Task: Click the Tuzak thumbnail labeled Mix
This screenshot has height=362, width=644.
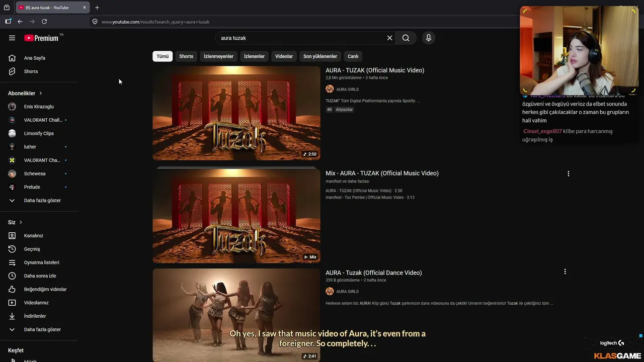Action: pos(236,216)
